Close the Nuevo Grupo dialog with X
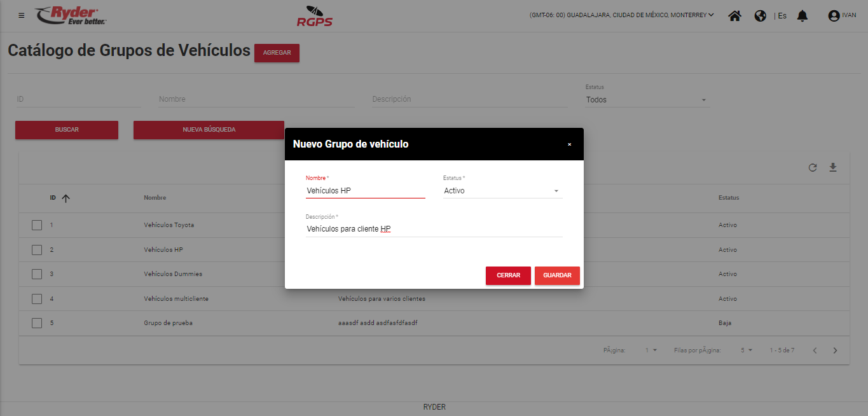 (x=569, y=144)
